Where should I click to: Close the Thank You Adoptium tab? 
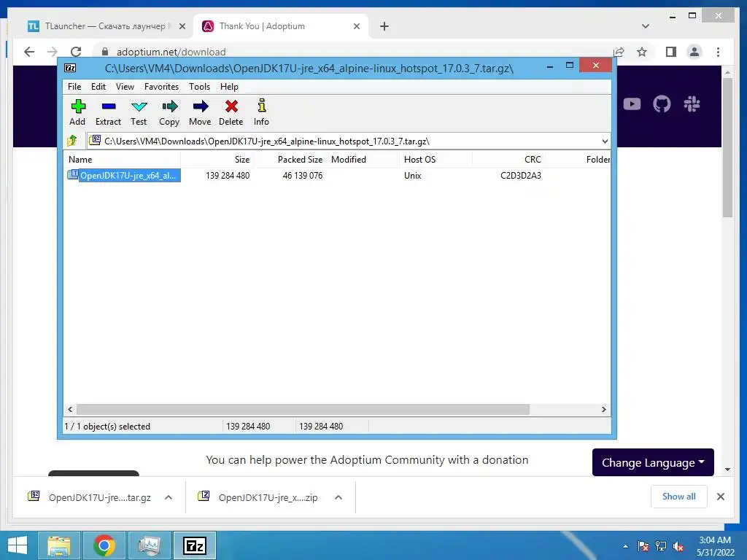pos(356,26)
